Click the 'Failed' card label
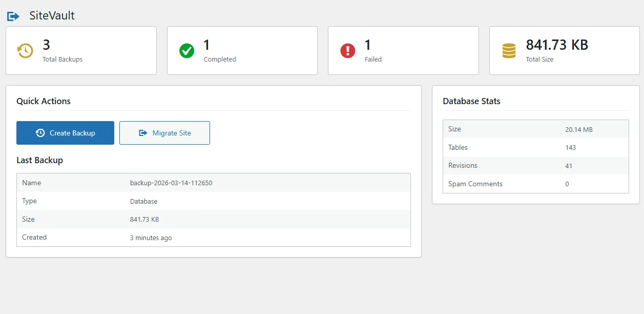This screenshot has width=644, height=314. point(373,60)
